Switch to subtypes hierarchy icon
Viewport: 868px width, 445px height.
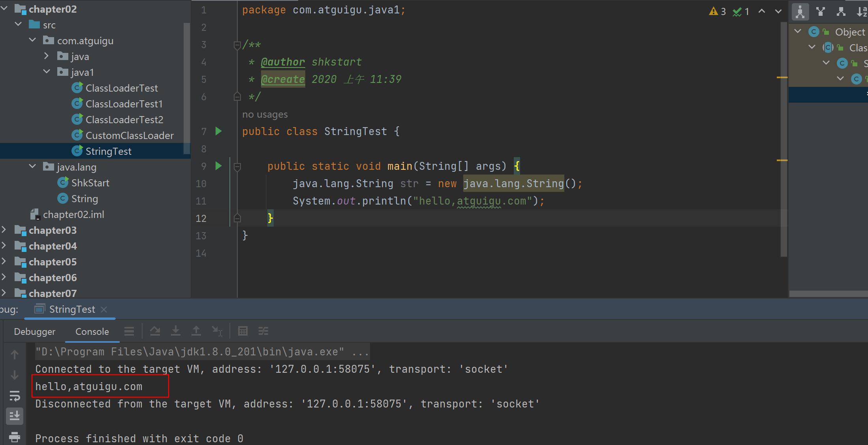pyautogui.click(x=841, y=11)
